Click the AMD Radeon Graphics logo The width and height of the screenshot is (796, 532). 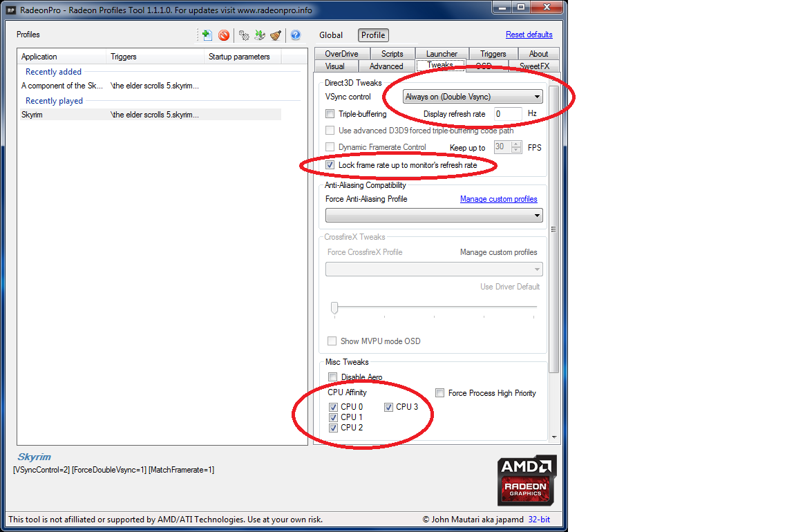pos(527,480)
